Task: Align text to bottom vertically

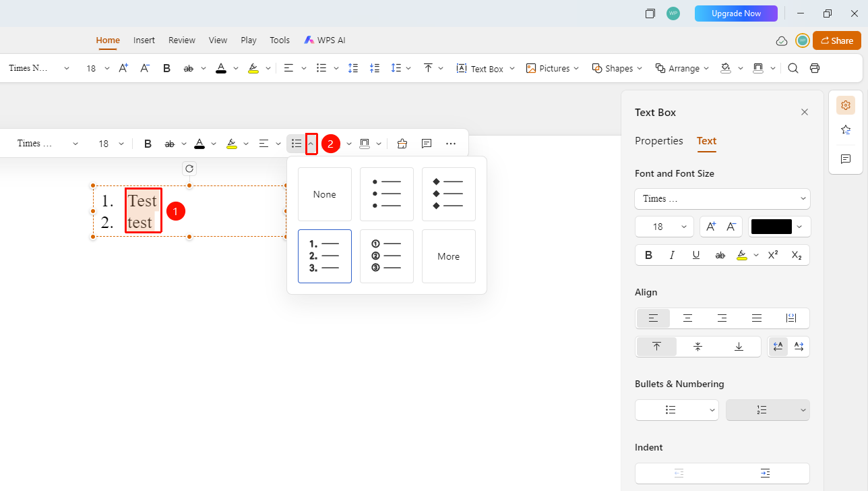Action: coord(739,347)
